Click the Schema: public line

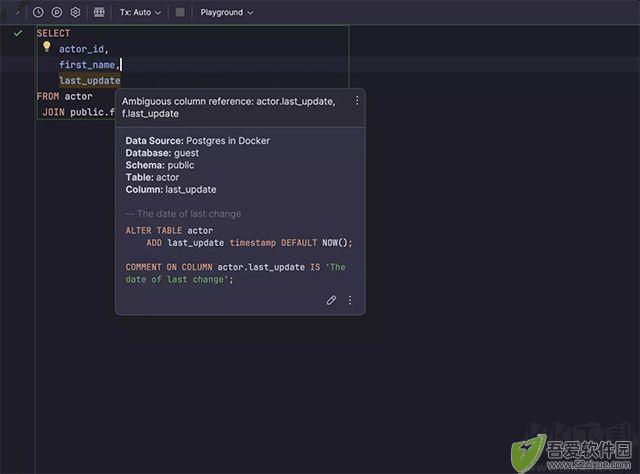(x=160, y=165)
